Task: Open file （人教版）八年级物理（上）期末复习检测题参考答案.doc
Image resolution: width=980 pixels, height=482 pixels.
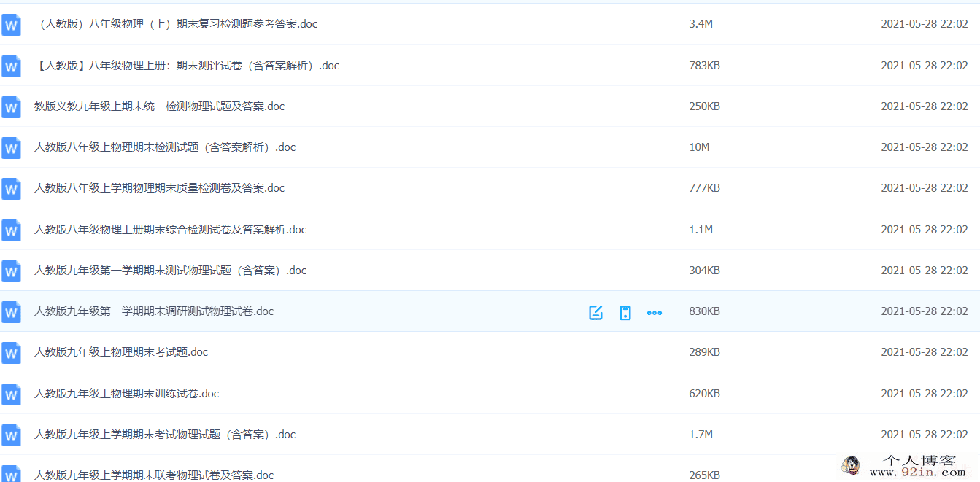Action: (x=176, y=24)
